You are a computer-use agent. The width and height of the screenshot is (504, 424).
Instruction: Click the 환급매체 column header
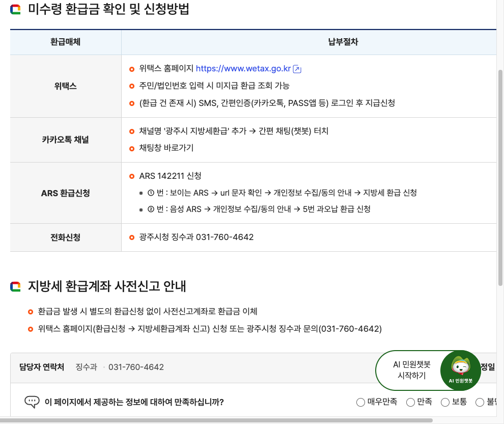[x=66, y=42]
